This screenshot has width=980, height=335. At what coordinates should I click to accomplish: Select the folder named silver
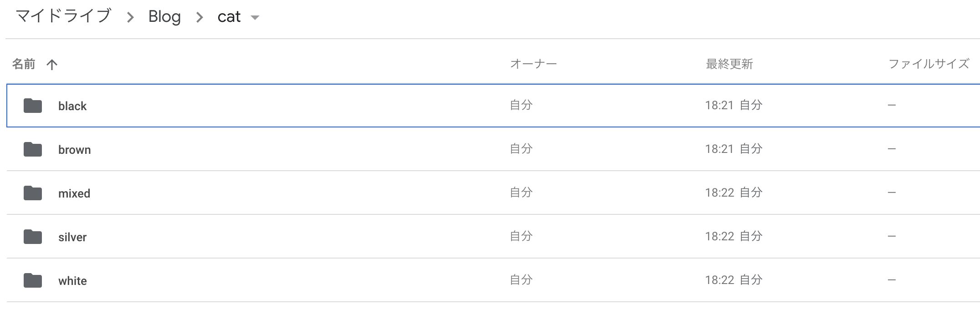(x=72, y=237)
